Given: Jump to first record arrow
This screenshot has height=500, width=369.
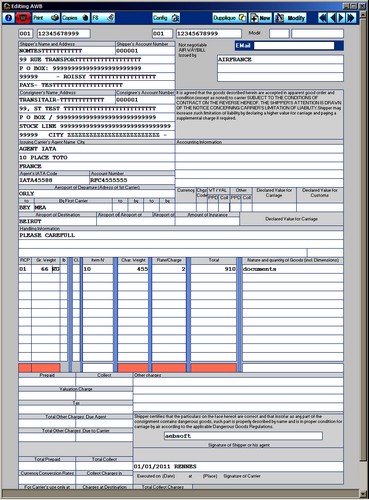Looking at the screenshot, I should 322,18.
